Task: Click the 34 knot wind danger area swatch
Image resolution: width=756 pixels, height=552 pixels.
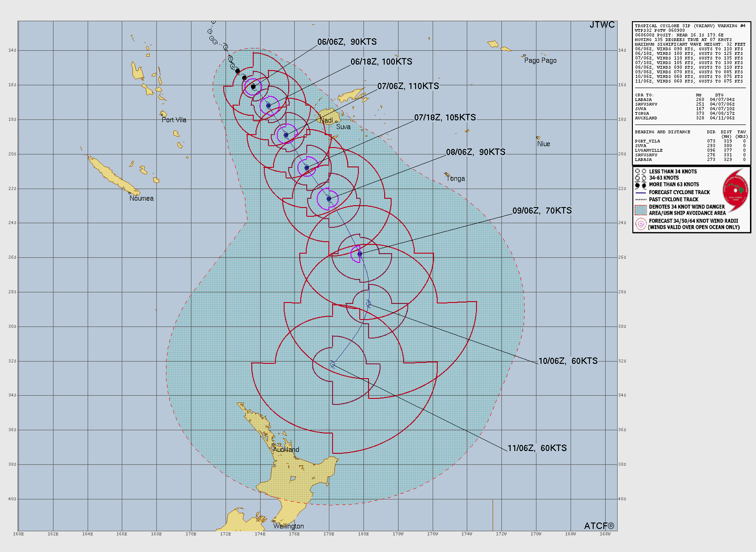Action: 641,210
